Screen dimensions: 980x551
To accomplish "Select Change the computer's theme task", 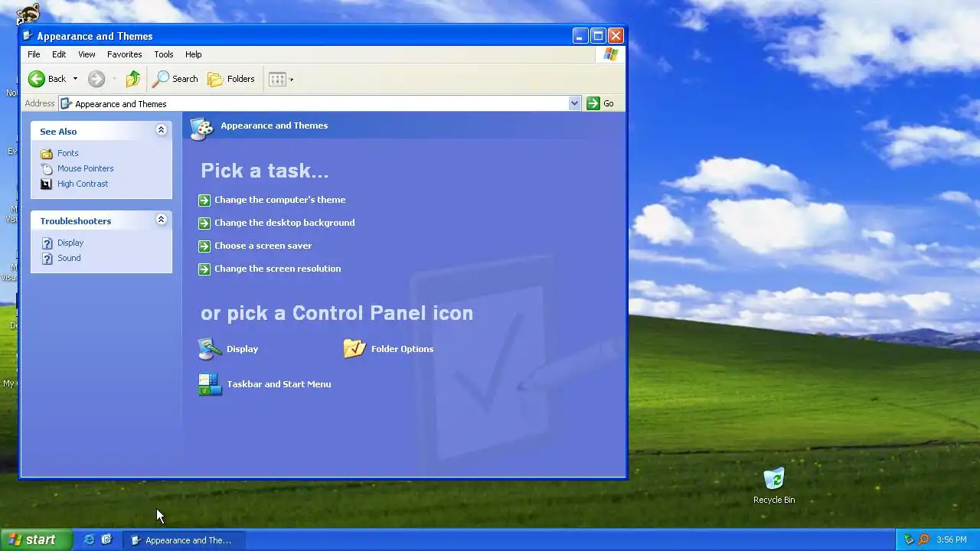I will pos(279,200).
